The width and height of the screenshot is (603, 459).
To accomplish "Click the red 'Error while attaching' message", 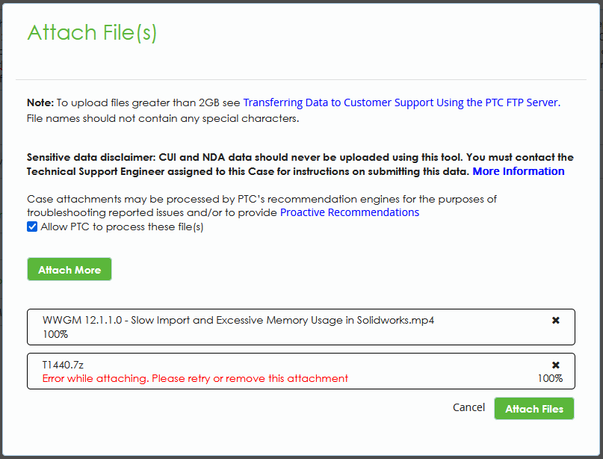I will tap(195, 378).
